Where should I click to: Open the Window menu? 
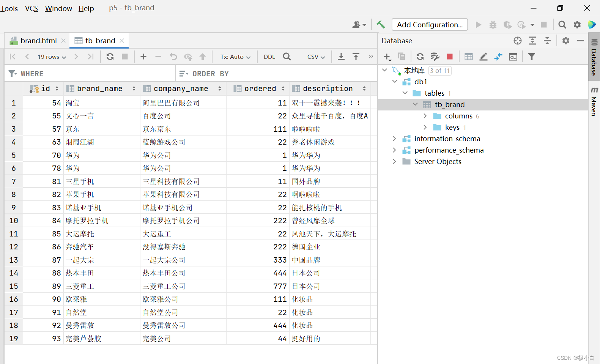click(58, 8)
